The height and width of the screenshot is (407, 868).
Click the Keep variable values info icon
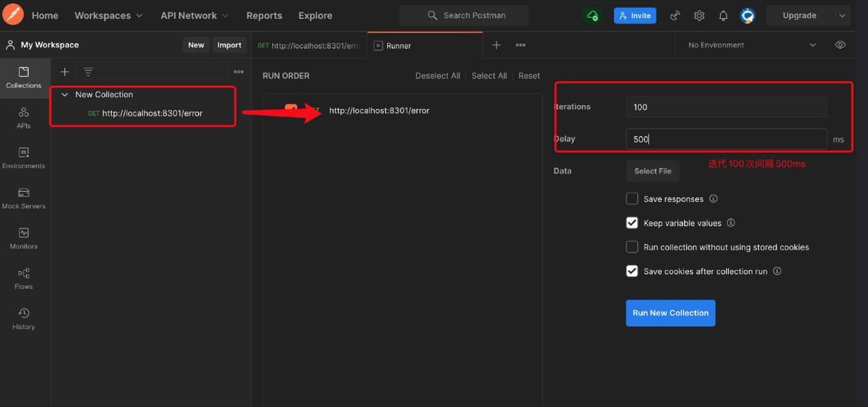[731, 223]
